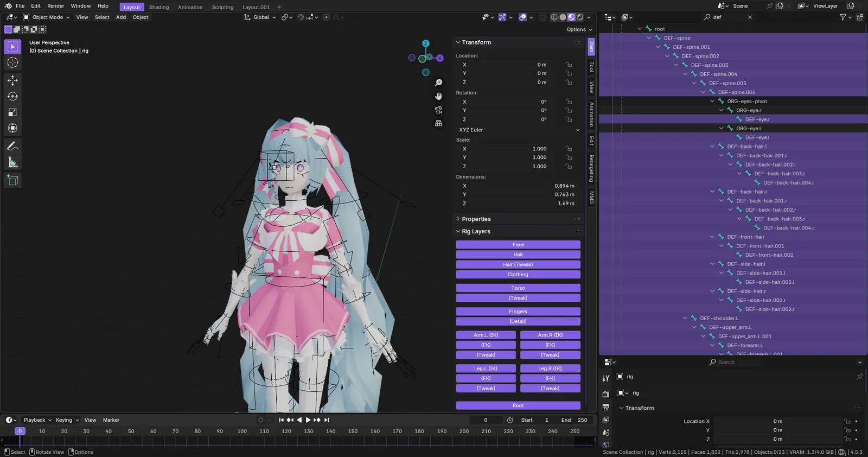Open the Render properties tab icon
Screen dimensions: 868x457
(606, 394)
